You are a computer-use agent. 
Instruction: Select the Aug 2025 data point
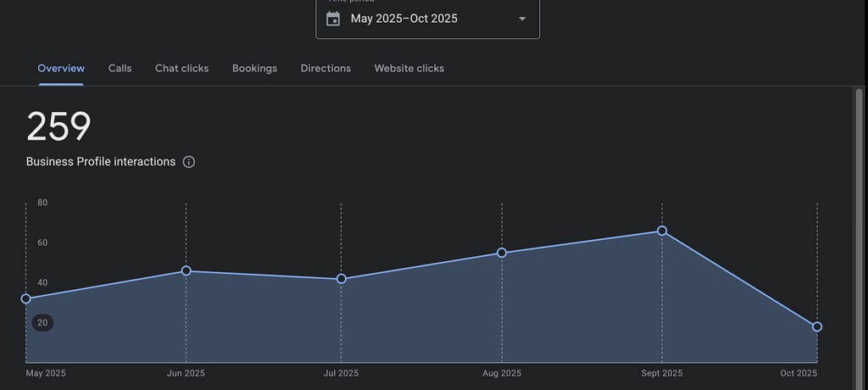tap(502, 253)
